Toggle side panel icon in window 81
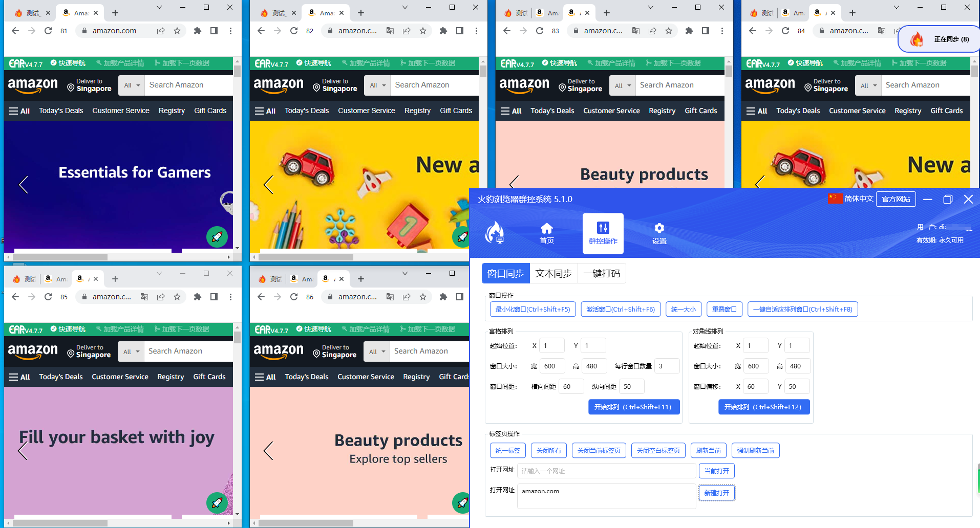Image resolution: width=980 pixels, height=528 pixels. (x=214, y=31)
